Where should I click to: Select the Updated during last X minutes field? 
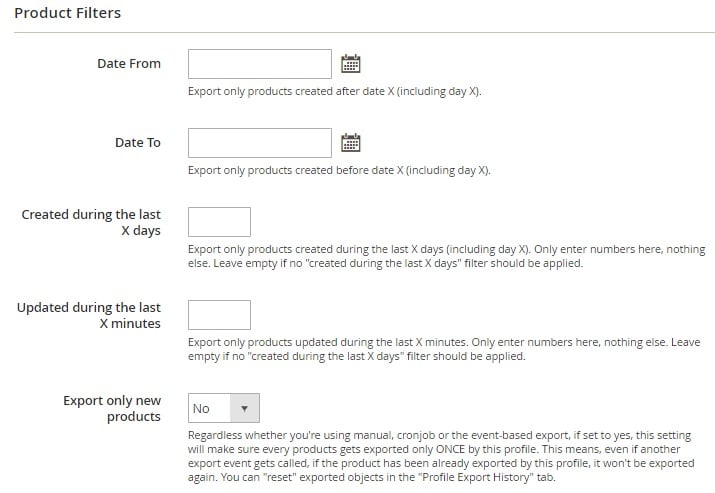[x=219, y=315]
